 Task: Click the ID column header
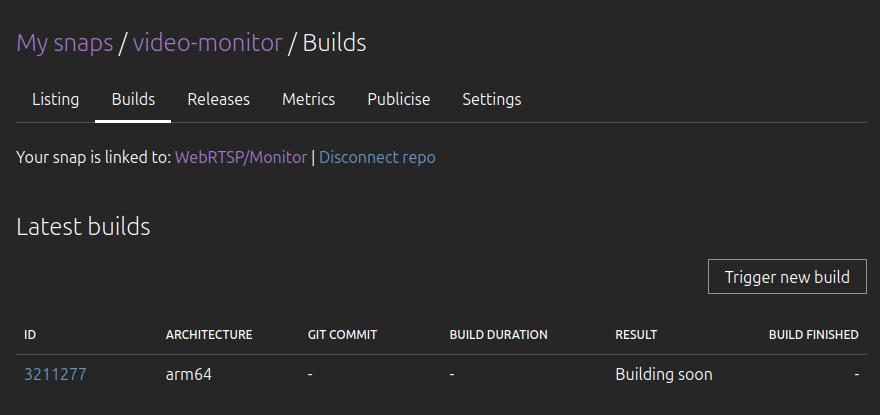pos(30,335)
